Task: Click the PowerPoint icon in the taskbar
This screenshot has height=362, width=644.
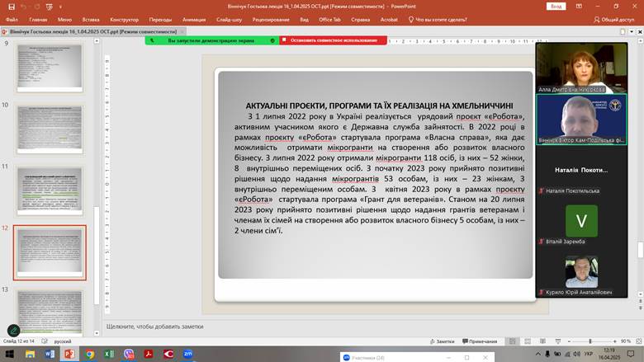Action: (69, 354)
